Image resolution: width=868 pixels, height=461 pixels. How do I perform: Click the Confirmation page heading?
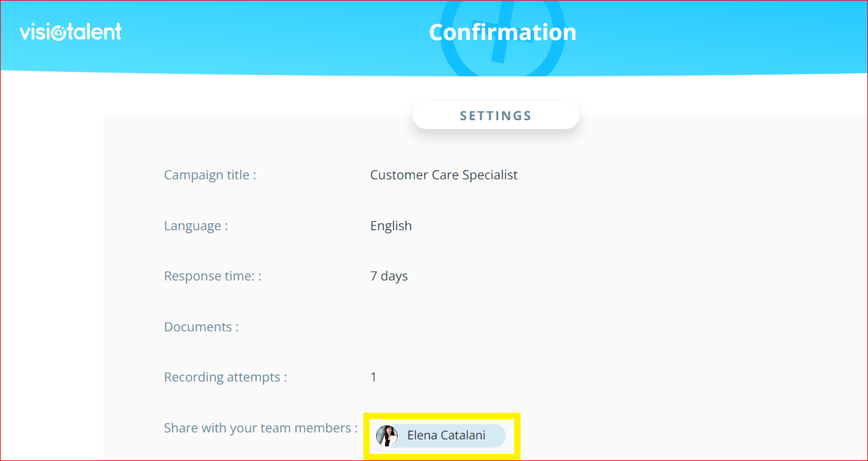[x=502, y=32]
